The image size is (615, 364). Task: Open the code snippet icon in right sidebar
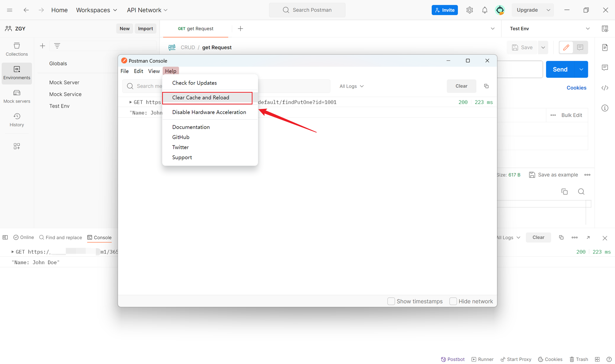(605, 88)
